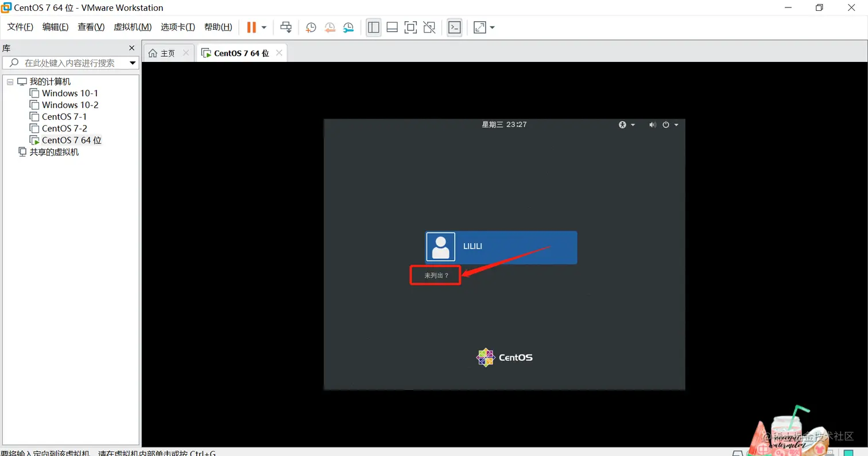Revert the virtual machine to its snapshot

pos(330,27)
